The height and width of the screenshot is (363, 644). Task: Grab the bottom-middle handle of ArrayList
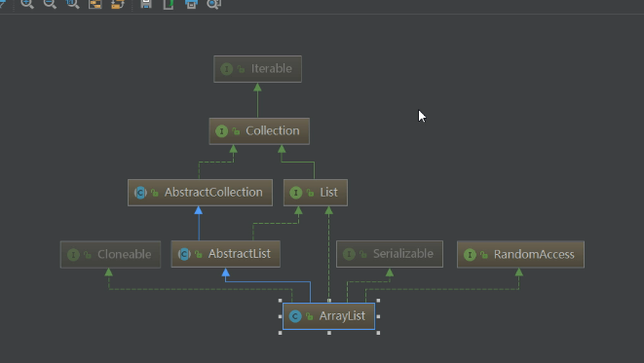[329, 333]
